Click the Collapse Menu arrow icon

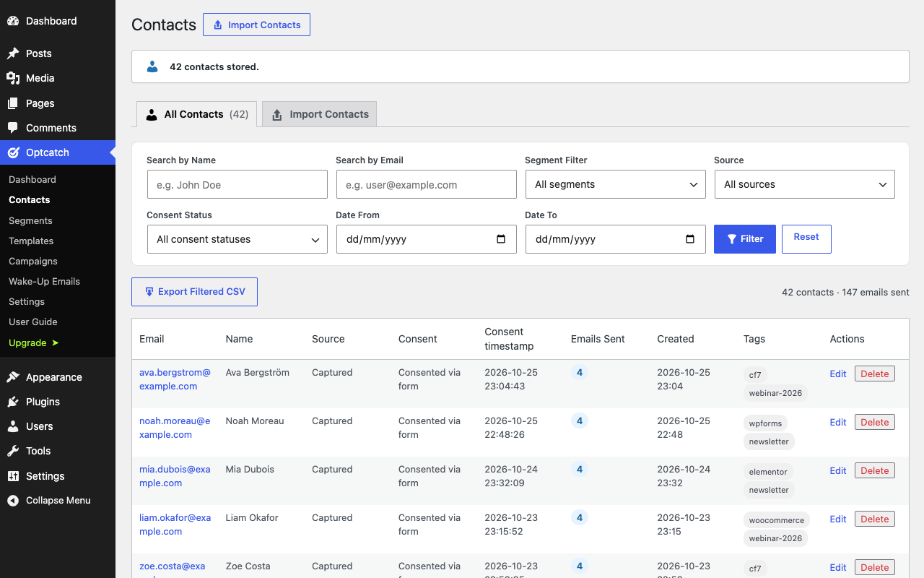(13, 501)
